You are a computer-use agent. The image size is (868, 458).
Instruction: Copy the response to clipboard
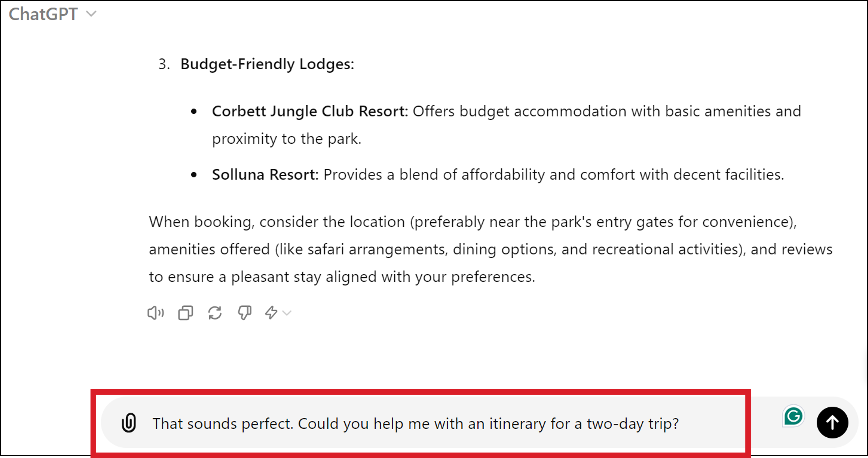pos(185,313)
